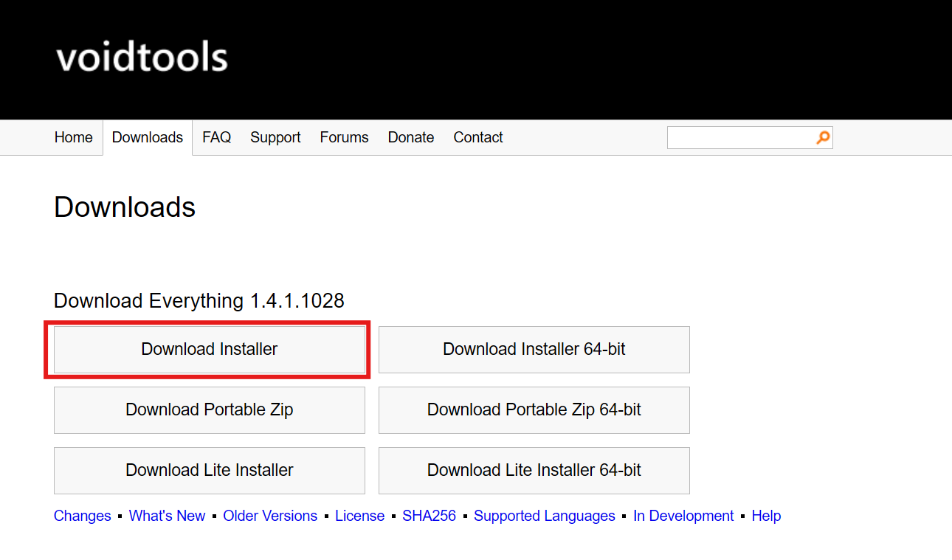Open the Supported Languages link
Image resolution: width=952 pixels, height=560 pixels.
point(545,516)
